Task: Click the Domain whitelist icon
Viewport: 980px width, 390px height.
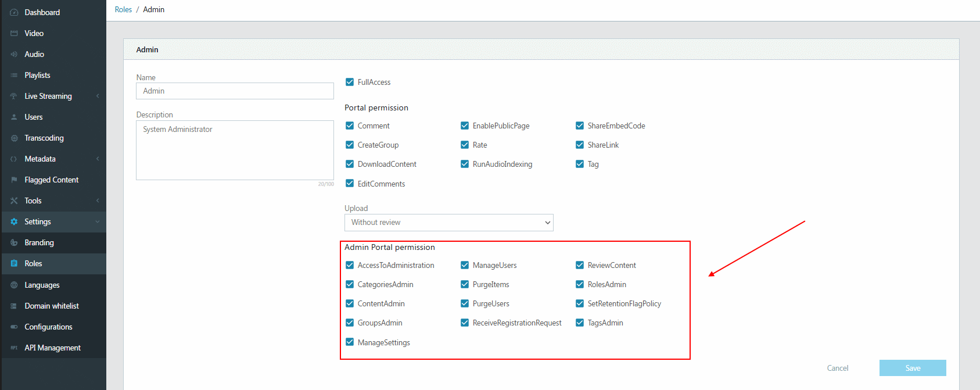Action: [14, 306]
